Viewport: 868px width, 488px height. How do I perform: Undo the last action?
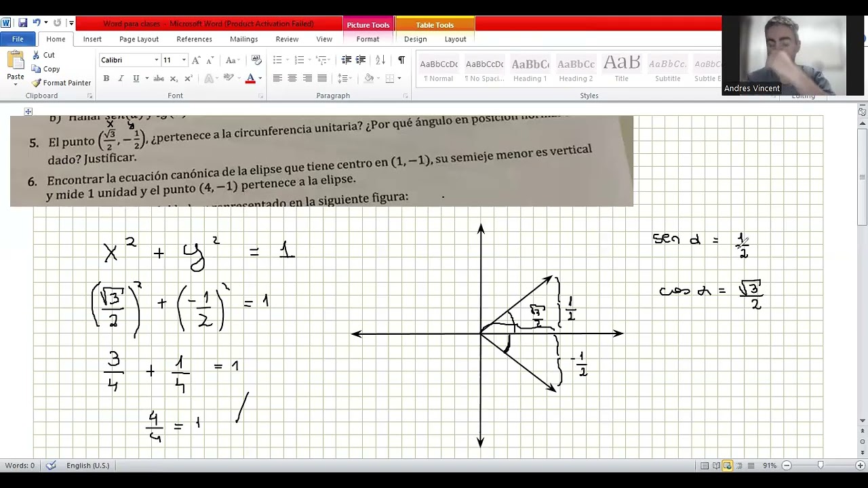36,23
